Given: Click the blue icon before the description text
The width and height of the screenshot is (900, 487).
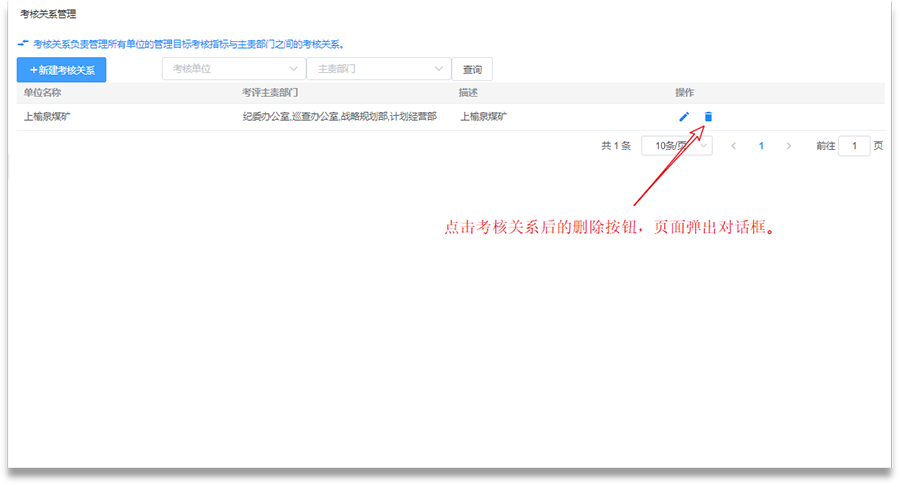Looking at the screenshot, I should pyautogui.click(x=23, y=44).
